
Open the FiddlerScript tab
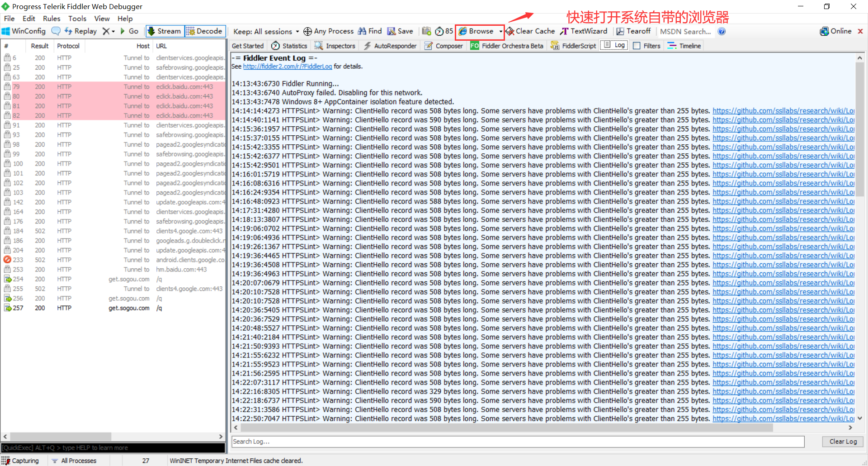(x=573, y=46)
